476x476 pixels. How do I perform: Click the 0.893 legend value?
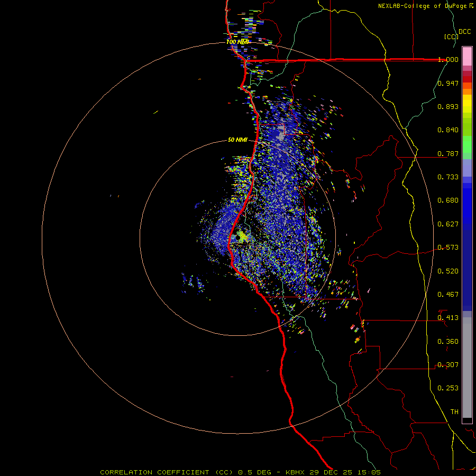pos(448,106)
